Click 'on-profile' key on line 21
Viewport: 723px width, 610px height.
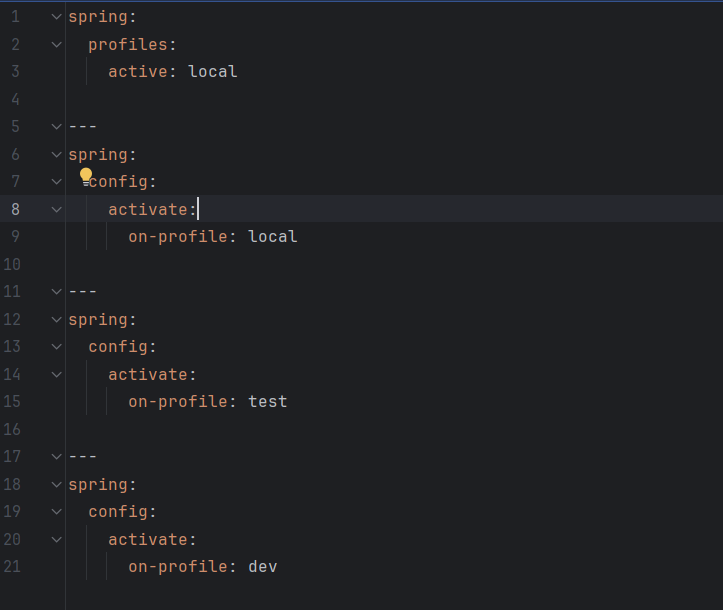178,567
